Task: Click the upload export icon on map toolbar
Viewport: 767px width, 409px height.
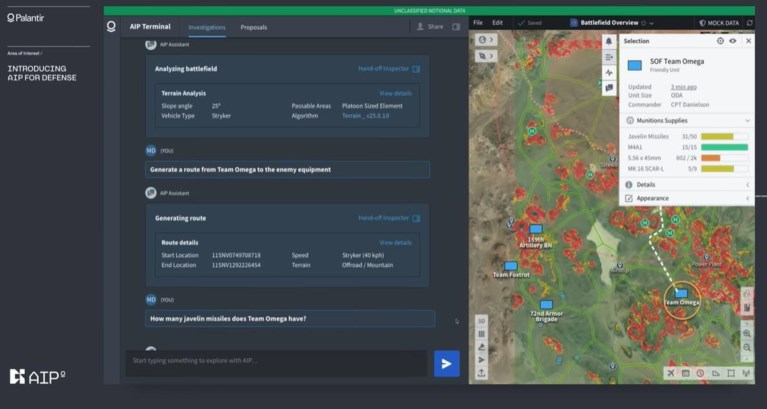Action: pos(481,373)
